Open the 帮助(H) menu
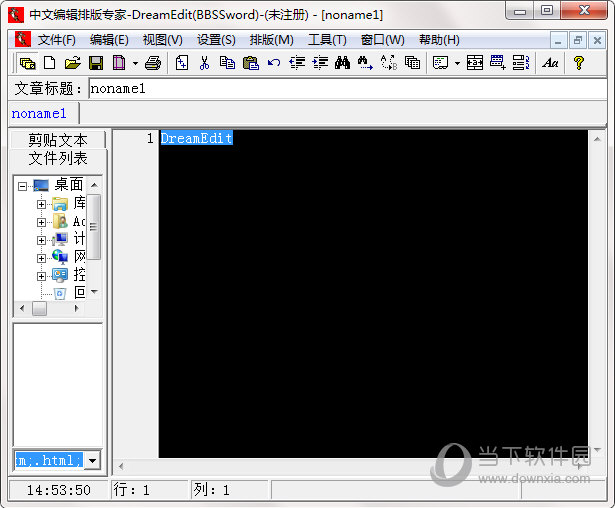The image size is (615, 508). [x=439, y=40]
